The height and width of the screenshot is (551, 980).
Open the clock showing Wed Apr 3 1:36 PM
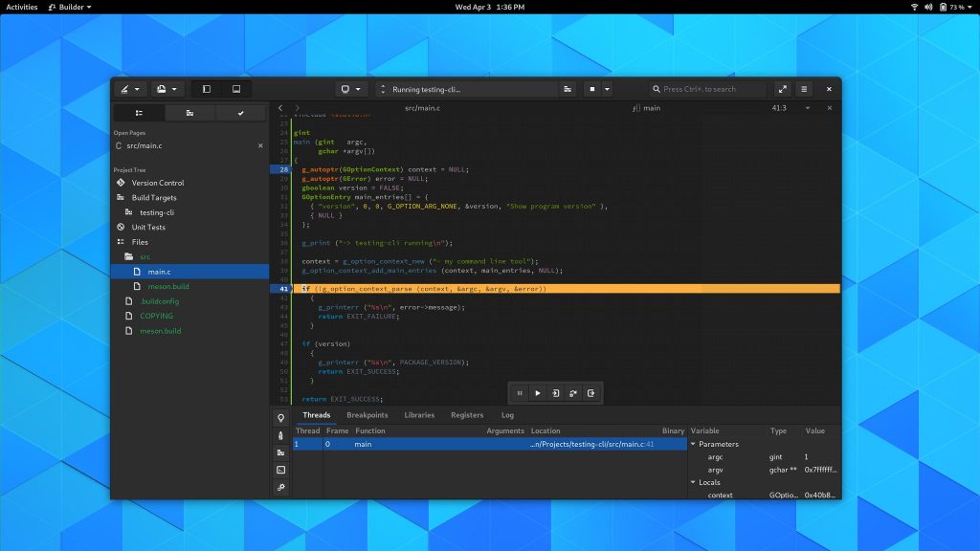(490, 7)
